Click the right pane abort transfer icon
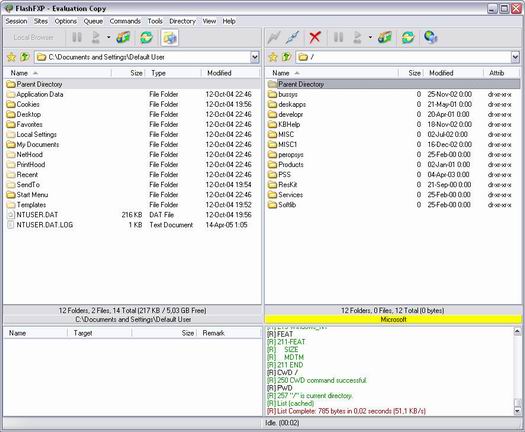The width and height of the screenshot is (525, 432). coord(385,38)
